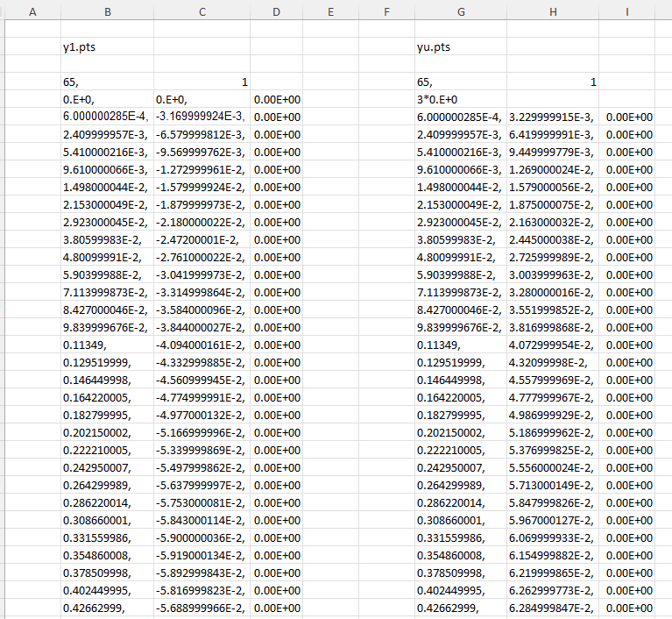The height and width of the screenshot is (619, 672).
Task: Click cell -1.879999973E-2
Action: pyautogui.click(x=202, y=204)
